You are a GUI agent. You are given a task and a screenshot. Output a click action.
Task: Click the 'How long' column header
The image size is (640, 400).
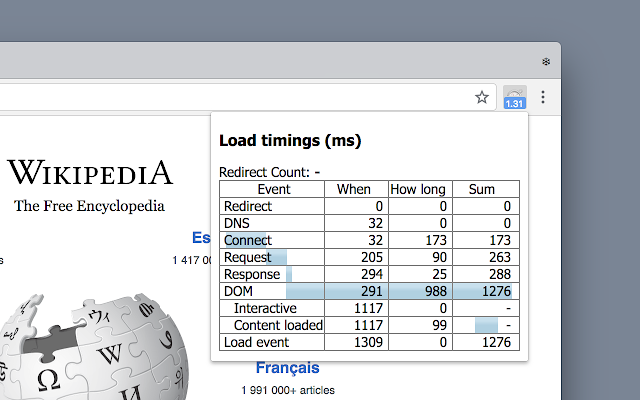point(418,189)
